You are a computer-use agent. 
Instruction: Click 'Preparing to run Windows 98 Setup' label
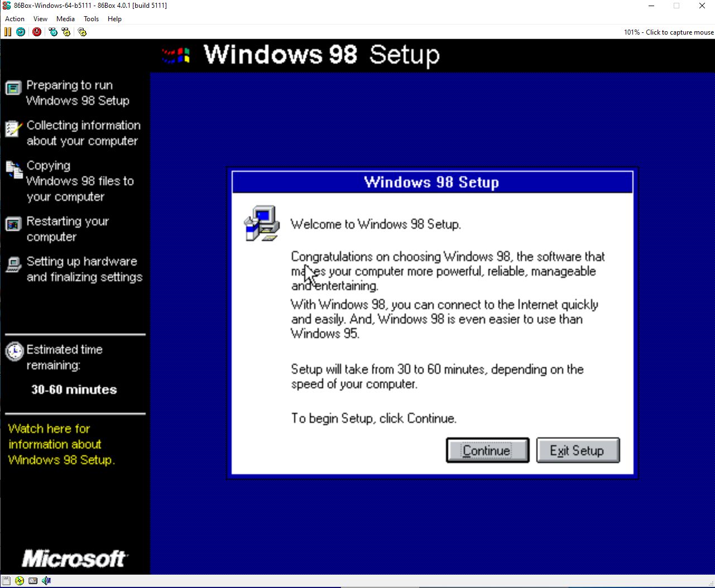pyautogui.click(x=78, y=93)
